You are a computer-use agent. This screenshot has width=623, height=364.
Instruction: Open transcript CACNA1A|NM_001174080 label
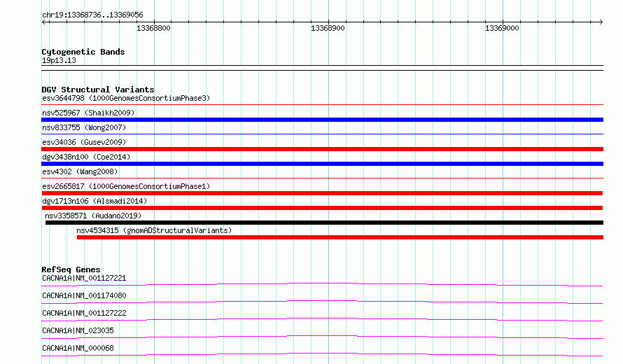click(84, 295)
